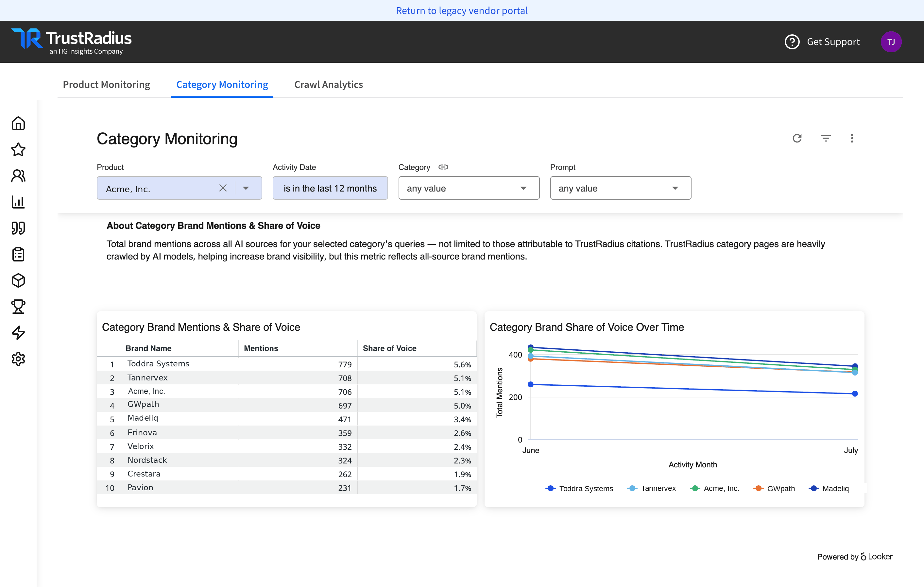Switch to the Product Monitoring tab
924x587 pixels.
[x=106, y=84]
